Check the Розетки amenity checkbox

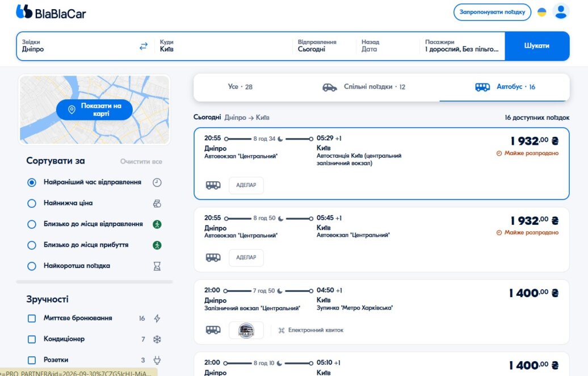click(32, 360)
